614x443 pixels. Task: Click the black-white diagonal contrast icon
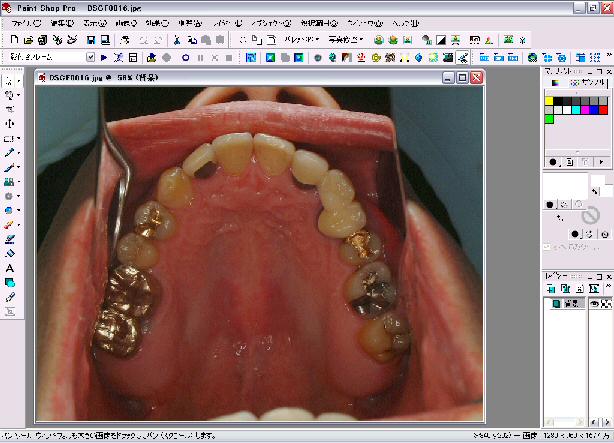441,40
